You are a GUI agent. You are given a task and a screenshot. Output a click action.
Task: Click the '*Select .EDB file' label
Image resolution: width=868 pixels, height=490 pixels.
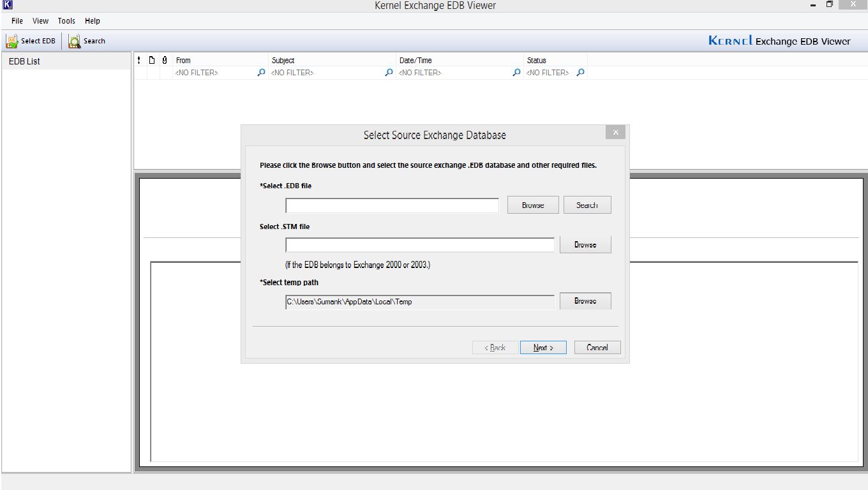[x=285, y=186]
